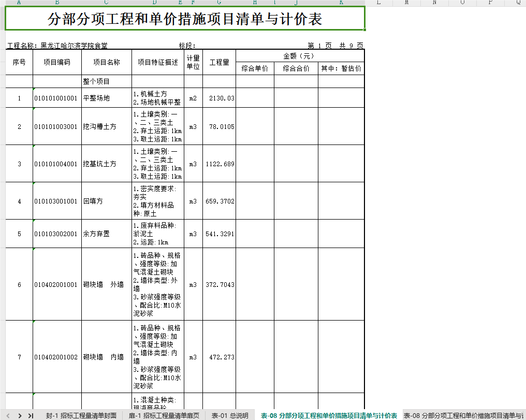Image resolution: width=526 pixels, height=420 pixels.
Task: Select the 项目名称 header cell
Action: tap(107, 62)
